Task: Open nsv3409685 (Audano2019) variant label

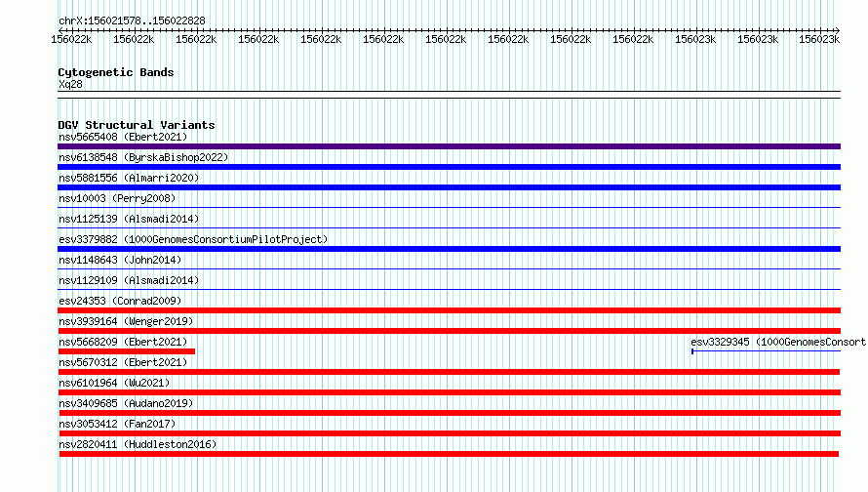Action: [x=126, y=403]
